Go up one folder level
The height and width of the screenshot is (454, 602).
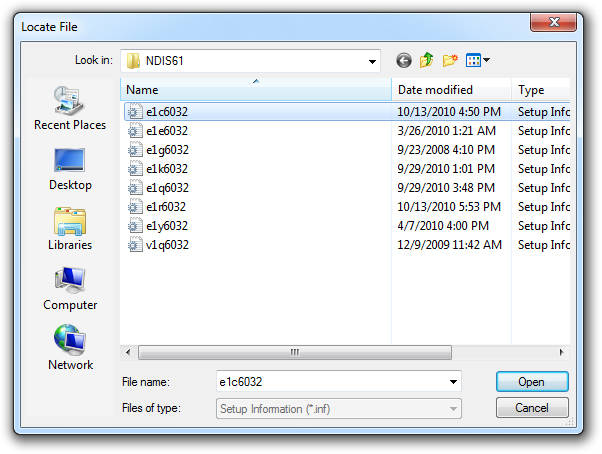pyautogui.click(x=427, y=60)
